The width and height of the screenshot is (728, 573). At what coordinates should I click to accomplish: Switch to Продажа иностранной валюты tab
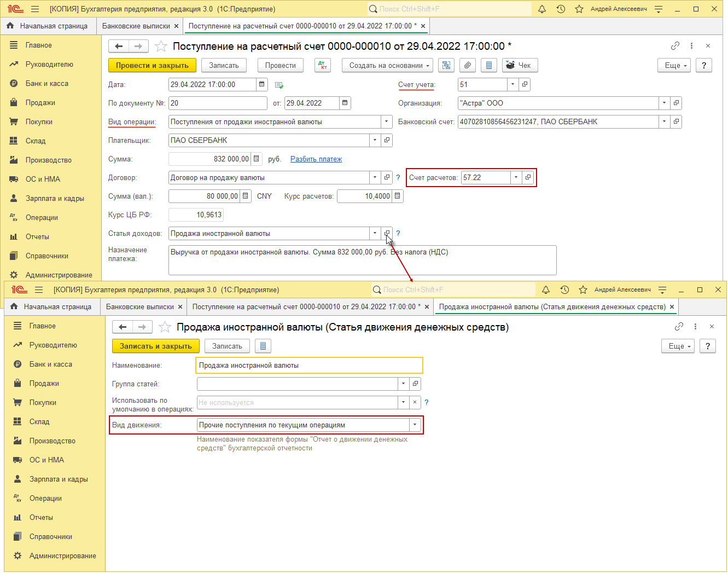click(x=552, y=306)
